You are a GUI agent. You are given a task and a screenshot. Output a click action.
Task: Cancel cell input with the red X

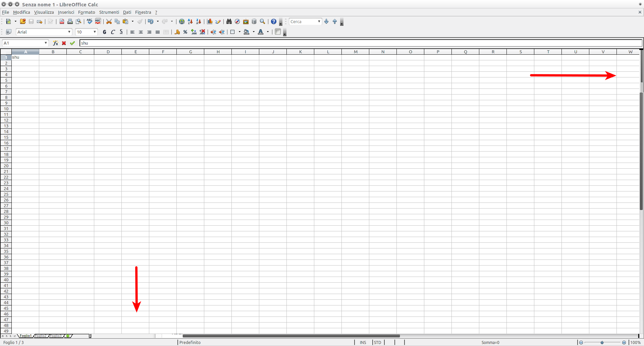[x=64, y=43]
